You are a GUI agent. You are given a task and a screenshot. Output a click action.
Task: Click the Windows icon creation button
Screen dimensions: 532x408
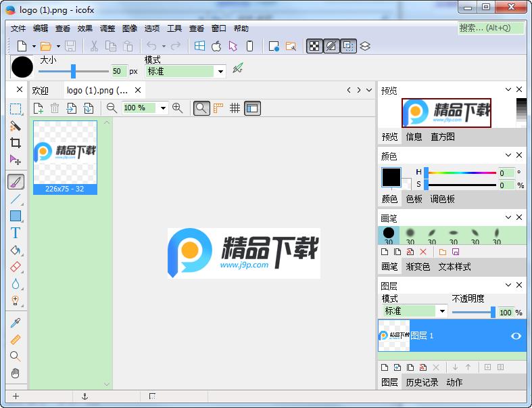[x=199, y=46]
